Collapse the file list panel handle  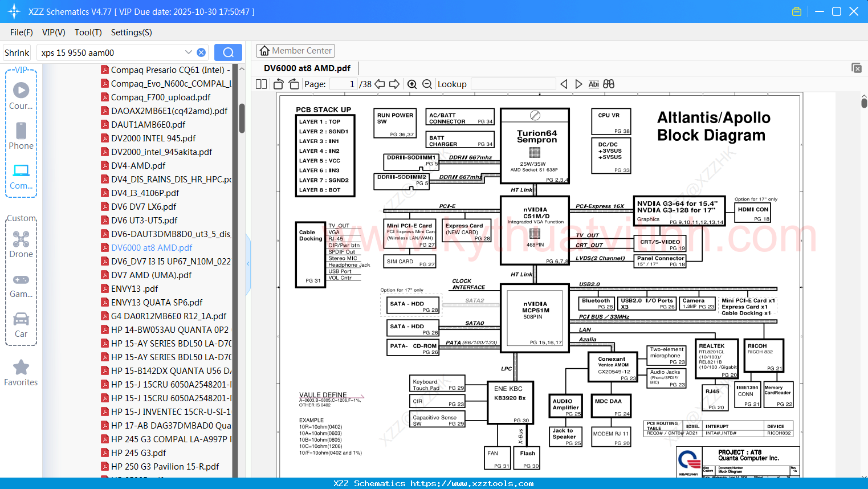click(248, 263)
